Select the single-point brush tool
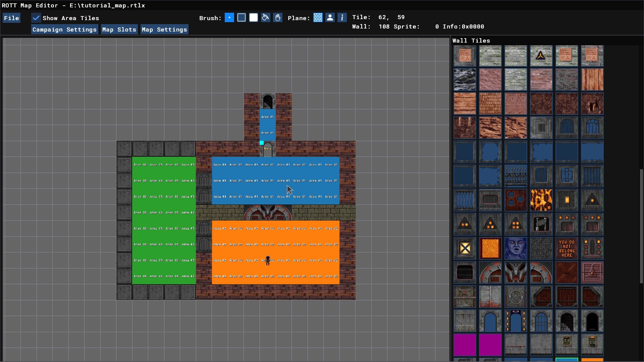The width and height of the screenshot is (644, 362). (229, 18)
